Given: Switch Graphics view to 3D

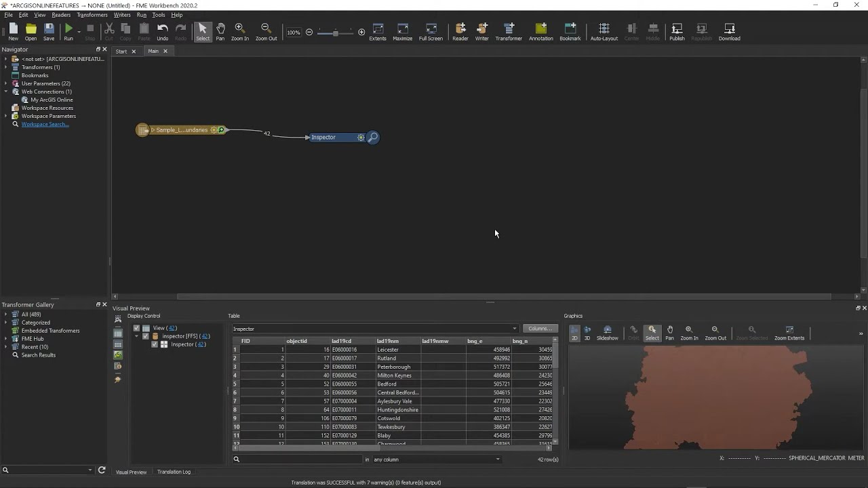Looking at the screenshot, I should click(587, 332).
